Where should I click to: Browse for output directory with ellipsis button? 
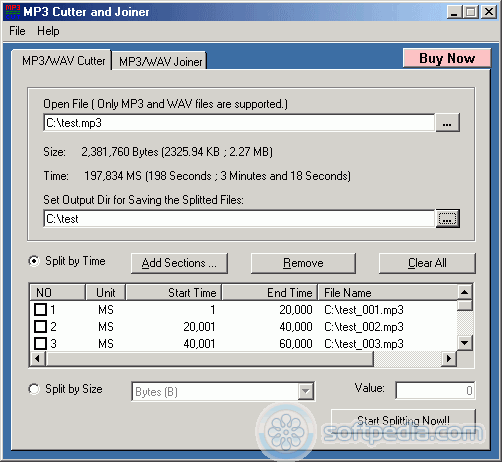click(x=447, y=219)
